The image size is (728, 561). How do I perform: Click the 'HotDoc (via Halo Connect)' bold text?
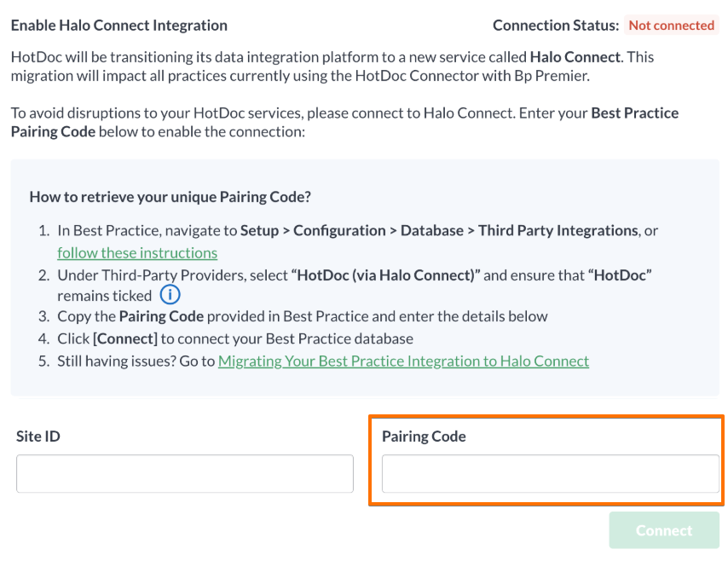(385, 275)
